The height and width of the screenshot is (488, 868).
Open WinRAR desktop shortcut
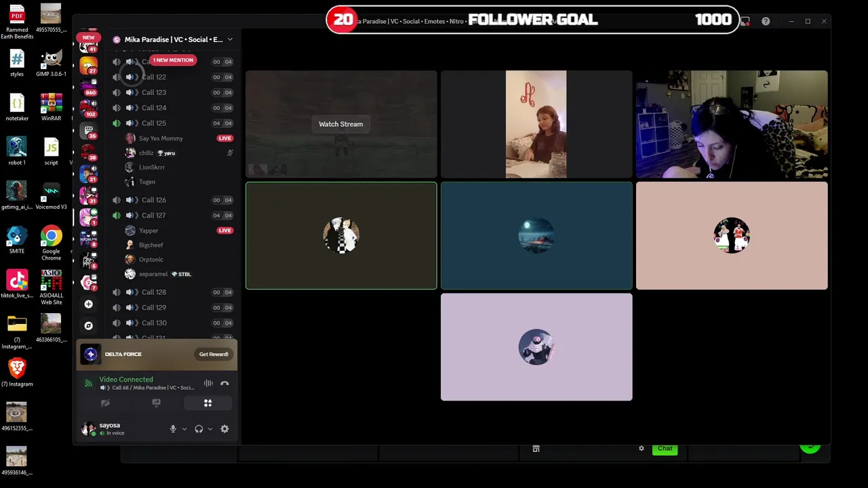[x=51, y=108]
